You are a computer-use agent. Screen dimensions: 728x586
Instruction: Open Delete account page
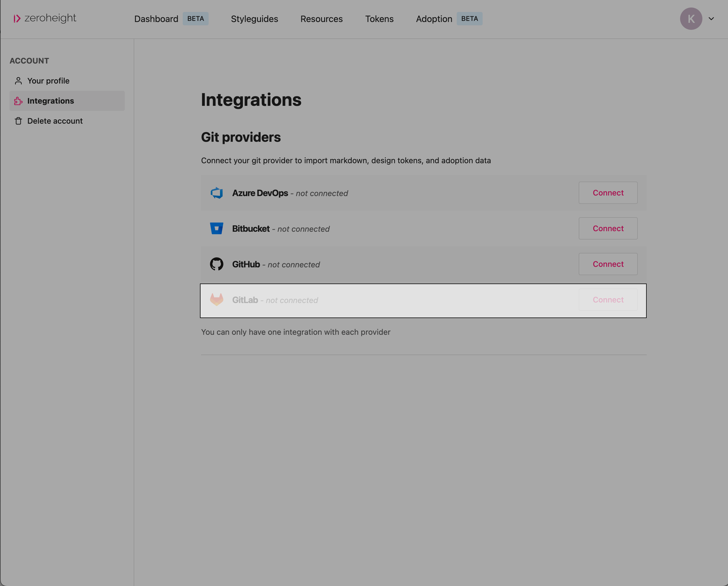[67, 121]
